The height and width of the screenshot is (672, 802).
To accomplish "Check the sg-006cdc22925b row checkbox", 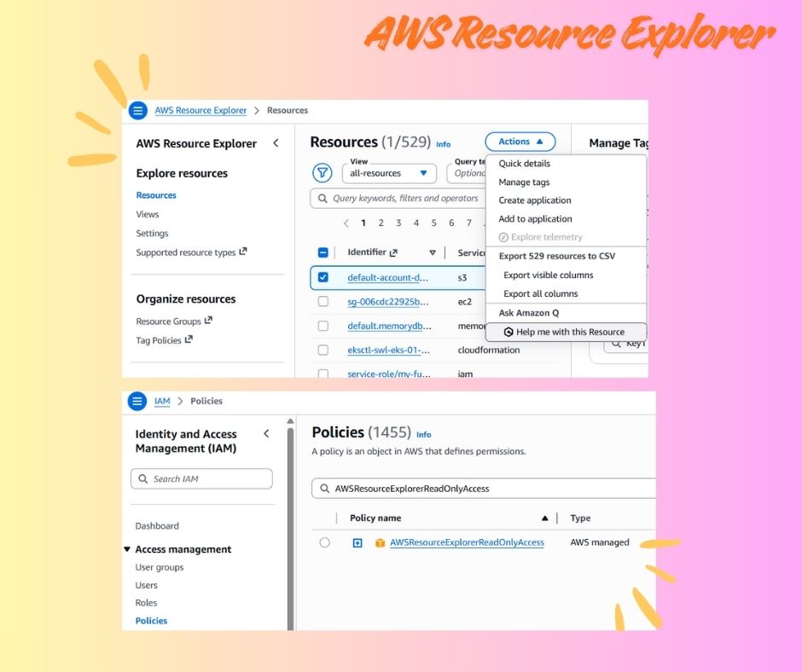I will click(323, 301).
